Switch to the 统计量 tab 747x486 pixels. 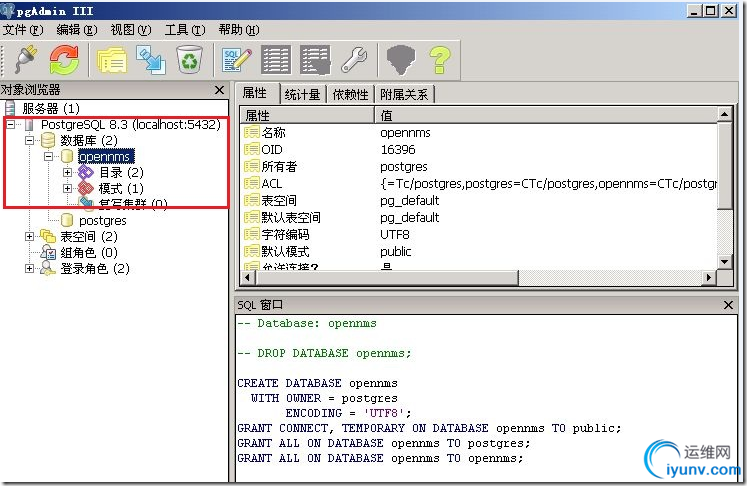point(302,94)
